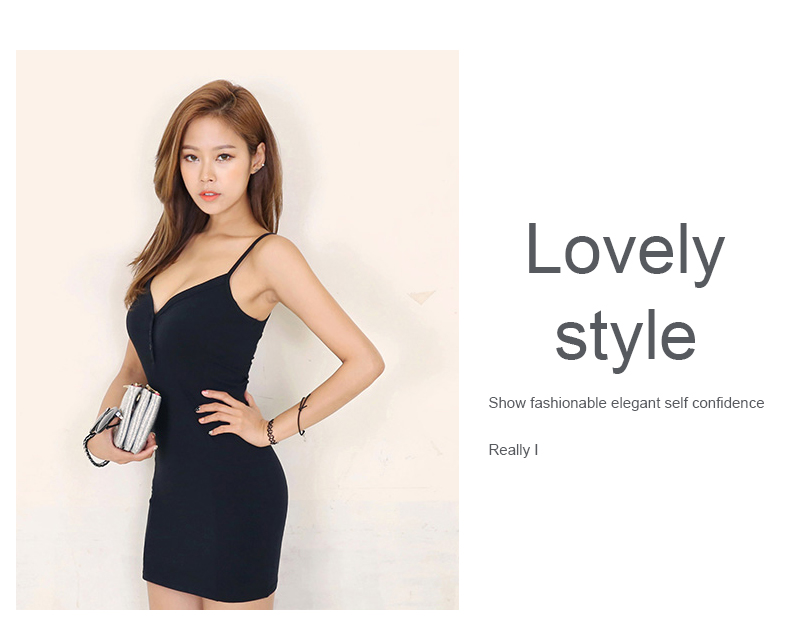Screen dimensions: 790x643
Task: Click the silver clutch bag in the photo
Action: 137,418
